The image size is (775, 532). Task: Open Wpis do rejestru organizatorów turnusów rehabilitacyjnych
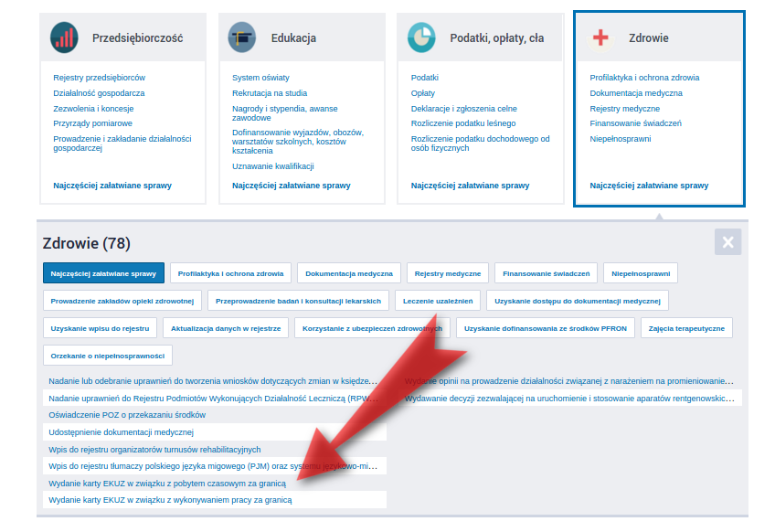click(x=154, y=450)
